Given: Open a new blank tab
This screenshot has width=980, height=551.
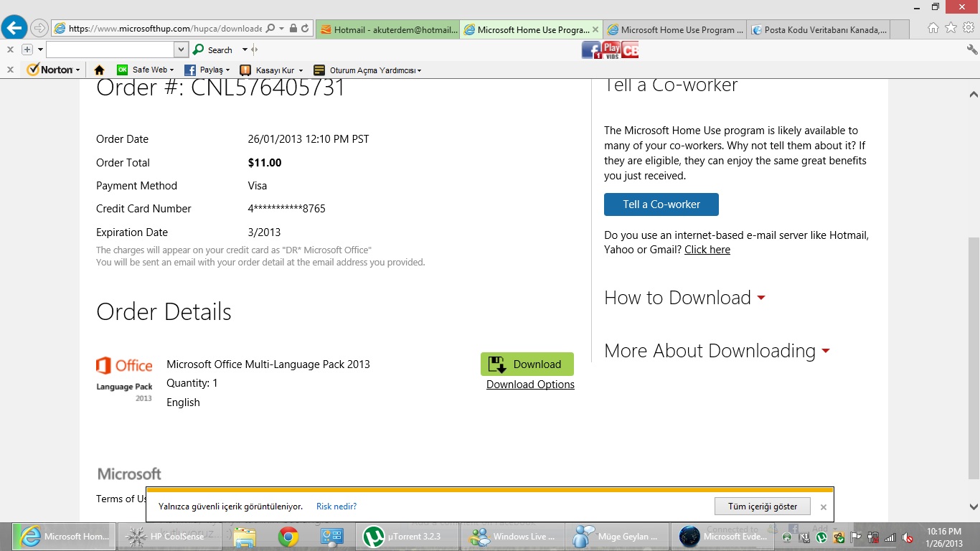Looking at the screenshot, I should [900, 29].
